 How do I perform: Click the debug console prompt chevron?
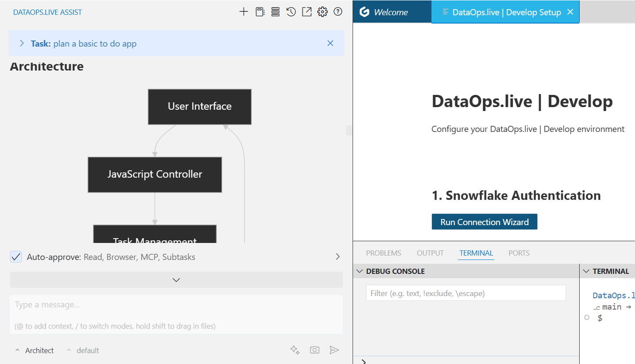[x=363, y=361]
